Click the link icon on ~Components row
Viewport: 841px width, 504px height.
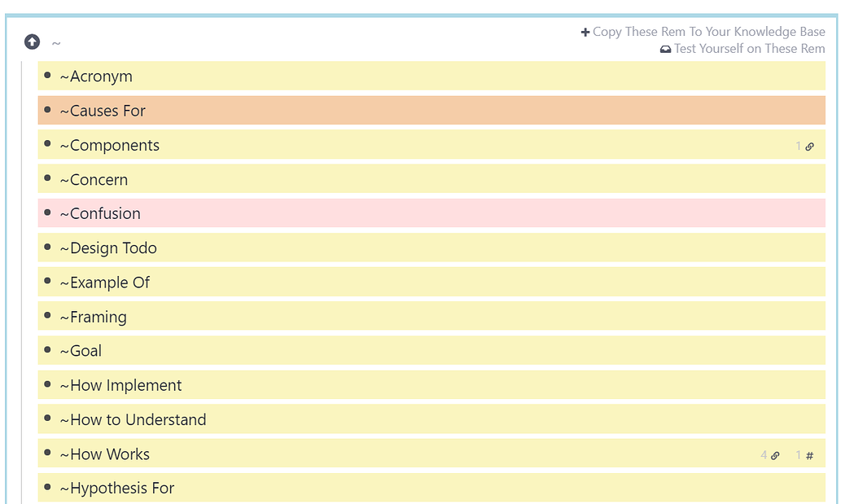click(x=809, y=147)
